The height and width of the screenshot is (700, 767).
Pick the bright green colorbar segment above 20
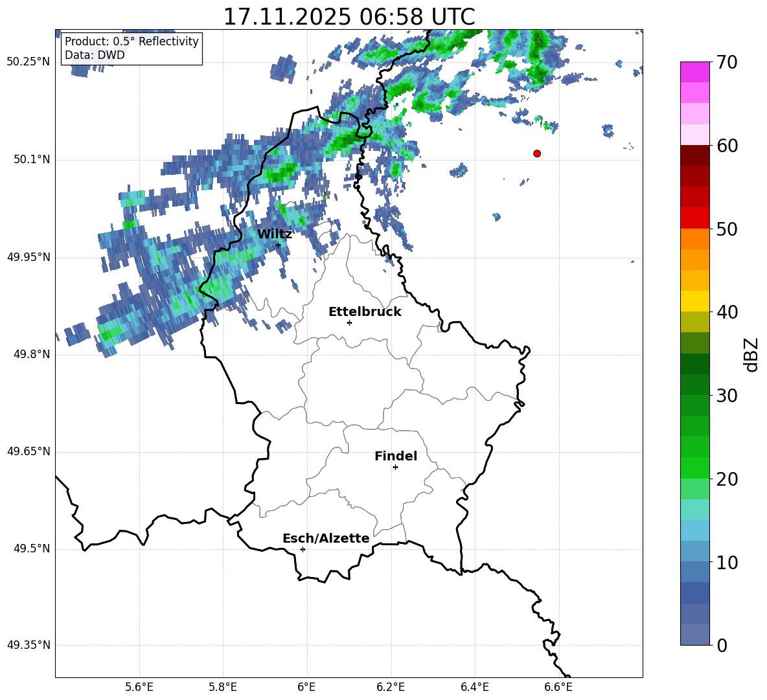coord(695,468)
